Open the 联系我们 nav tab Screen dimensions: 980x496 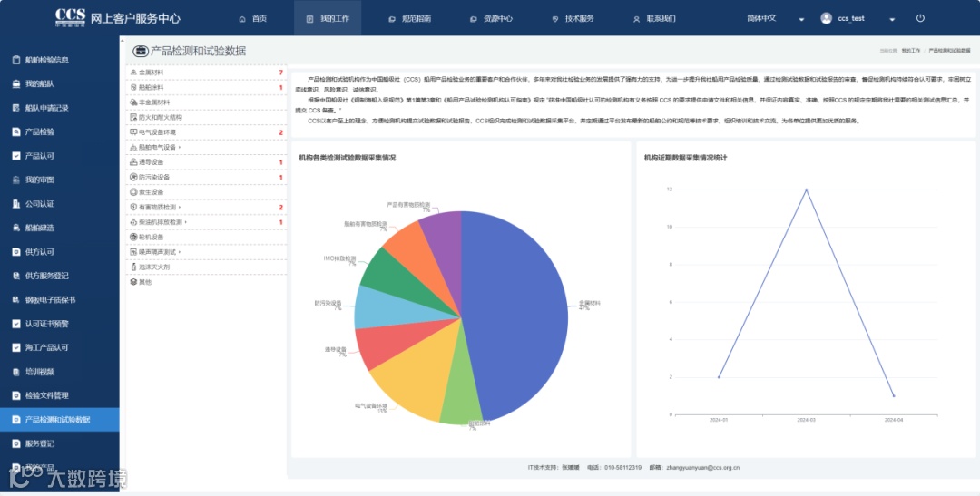click(654, 19)
